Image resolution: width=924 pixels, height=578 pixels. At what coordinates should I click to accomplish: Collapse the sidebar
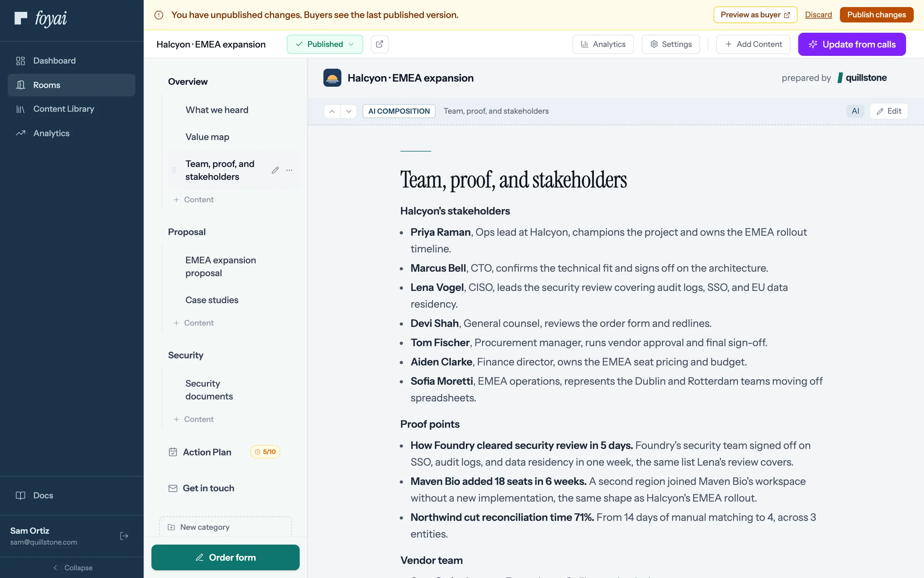[72, 568]
